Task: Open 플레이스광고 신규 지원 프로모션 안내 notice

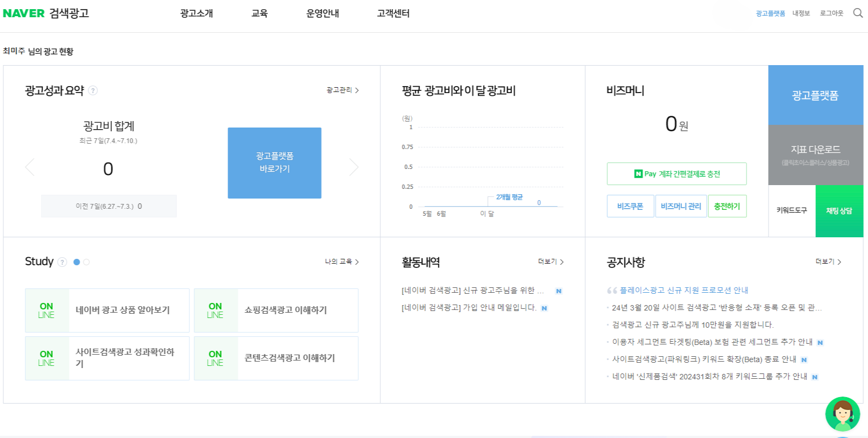Action: (684, 290)
